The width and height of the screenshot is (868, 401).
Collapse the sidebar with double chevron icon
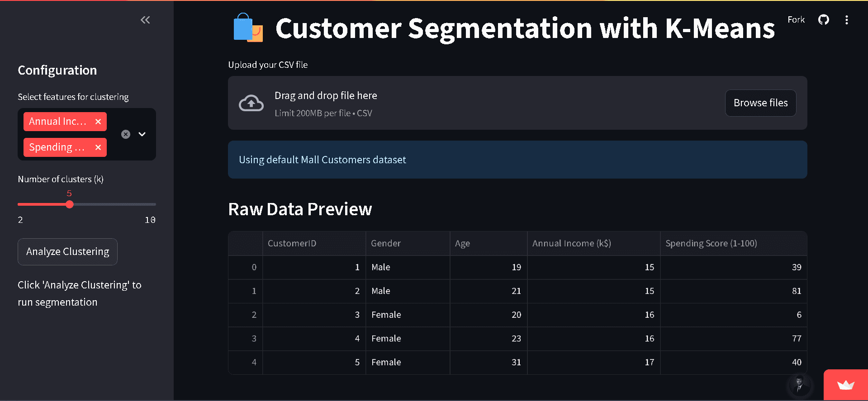[145, 20]
